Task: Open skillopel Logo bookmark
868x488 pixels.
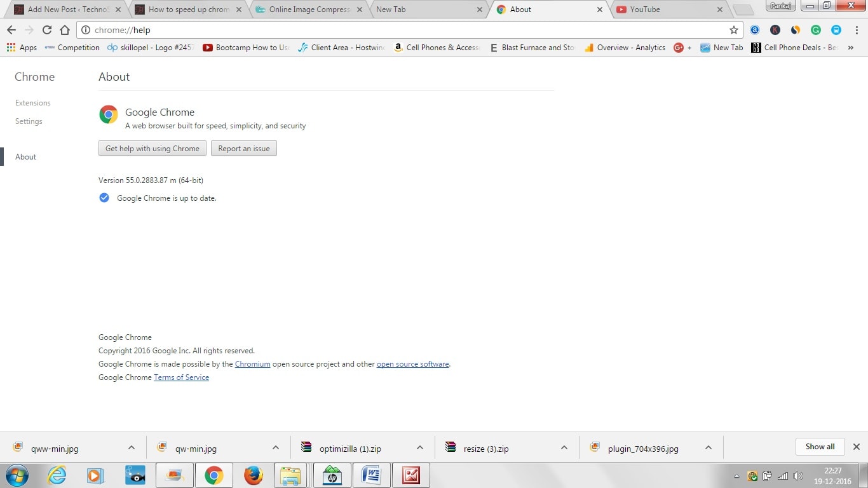Action: tap(151, 48)
